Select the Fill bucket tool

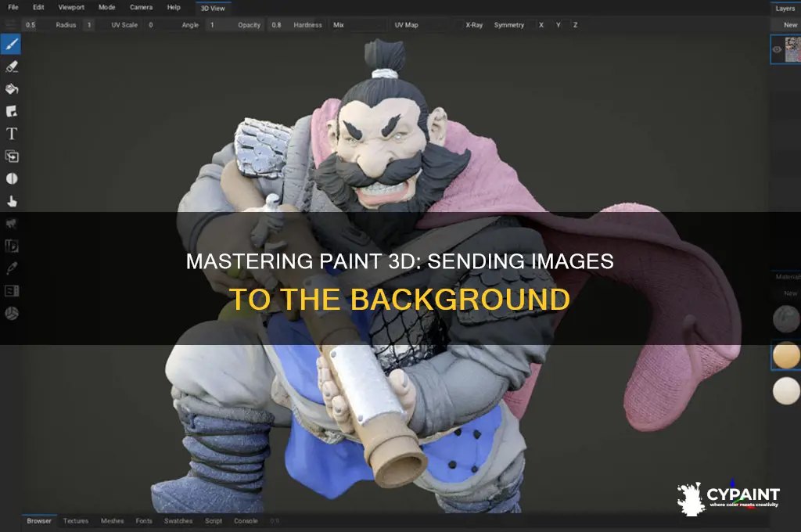pyautogui.click(x=11, y=89)
